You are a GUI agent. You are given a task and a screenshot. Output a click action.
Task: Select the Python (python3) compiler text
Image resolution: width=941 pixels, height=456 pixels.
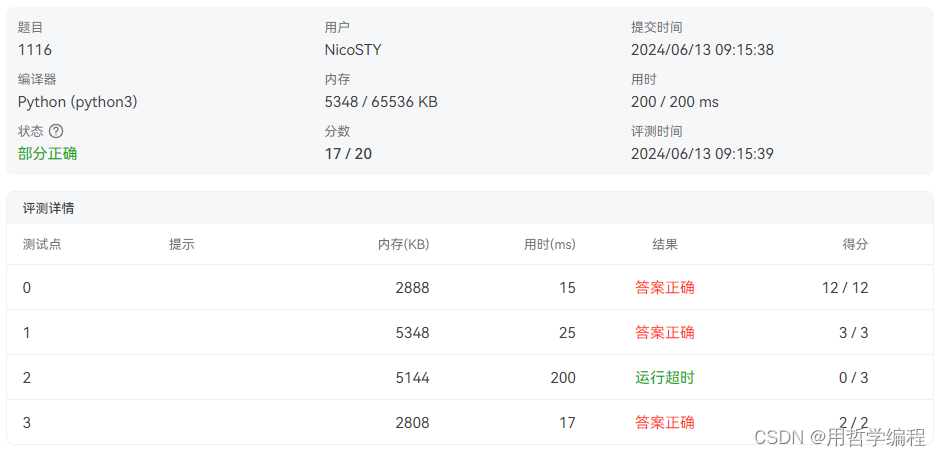(77, 102)
